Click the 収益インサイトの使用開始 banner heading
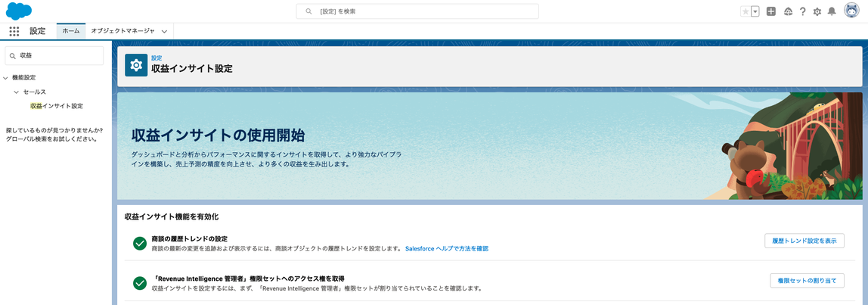The width and height of the screenshot is (868, 305). [218, 135]
